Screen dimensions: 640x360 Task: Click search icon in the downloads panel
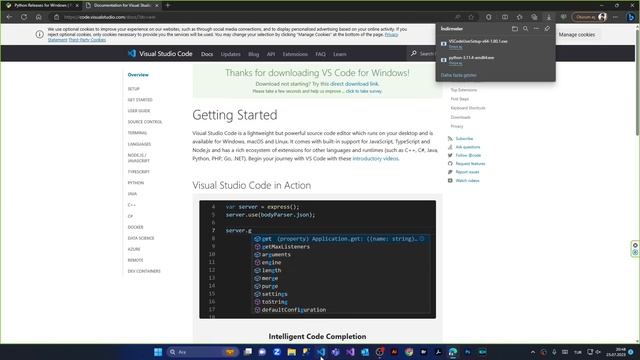click(526, 29)
